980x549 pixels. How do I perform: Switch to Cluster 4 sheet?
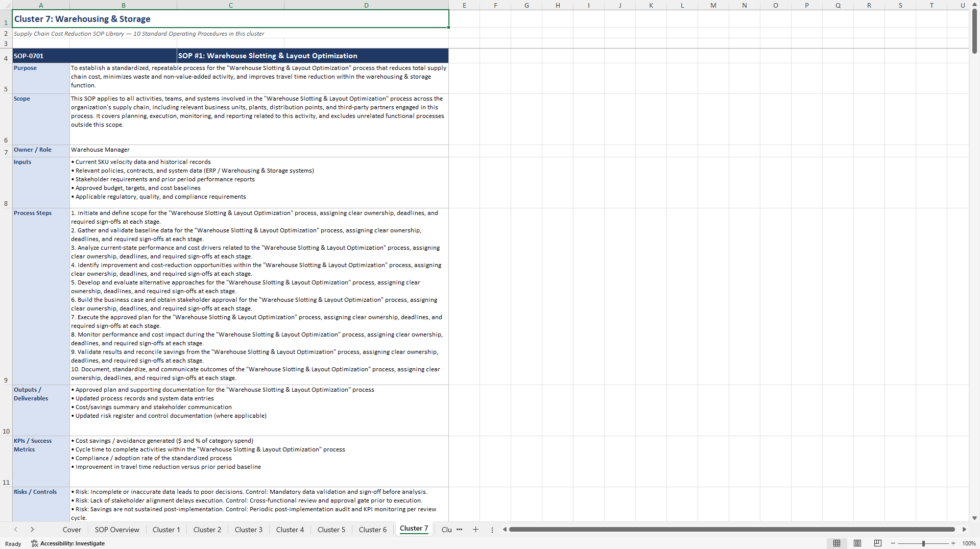[290, 530]
